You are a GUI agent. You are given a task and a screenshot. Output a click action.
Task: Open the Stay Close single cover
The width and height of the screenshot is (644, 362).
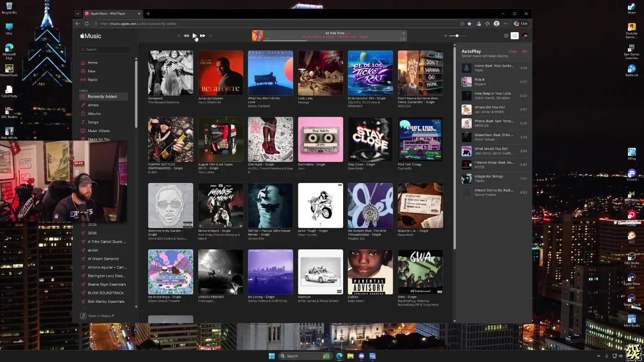370,139
